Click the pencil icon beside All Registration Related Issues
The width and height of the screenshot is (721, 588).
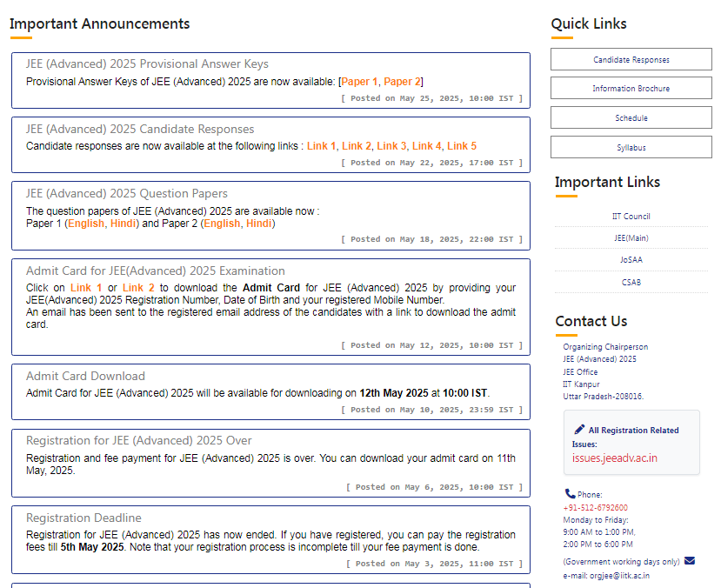coord(579,430)
